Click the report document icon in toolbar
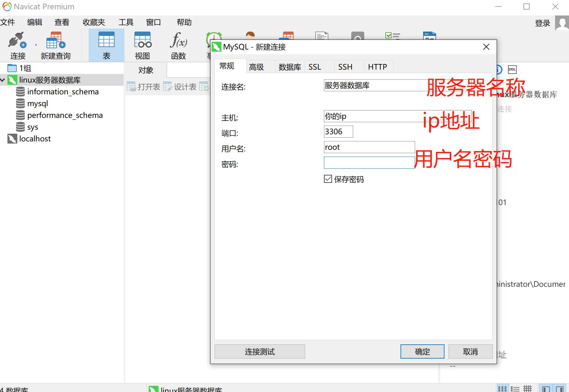The height and width of the screenshot is (392, 569). click(x=322, y=35)
